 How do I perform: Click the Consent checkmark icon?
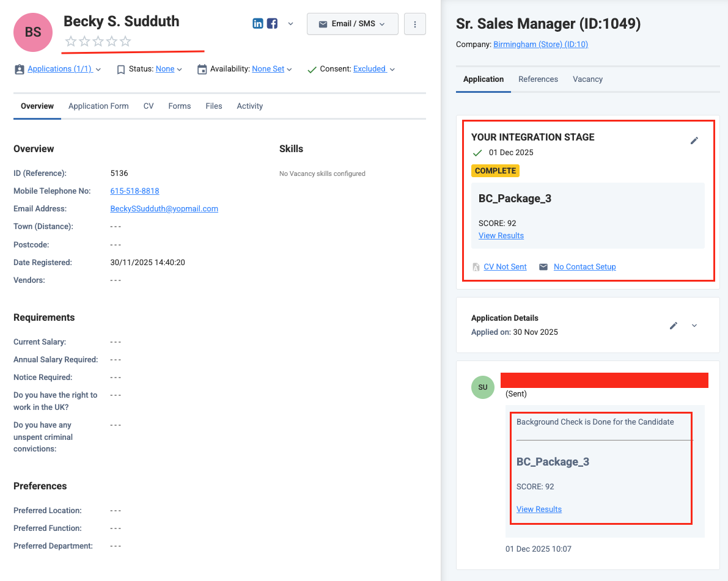click(x=312, y=70)
